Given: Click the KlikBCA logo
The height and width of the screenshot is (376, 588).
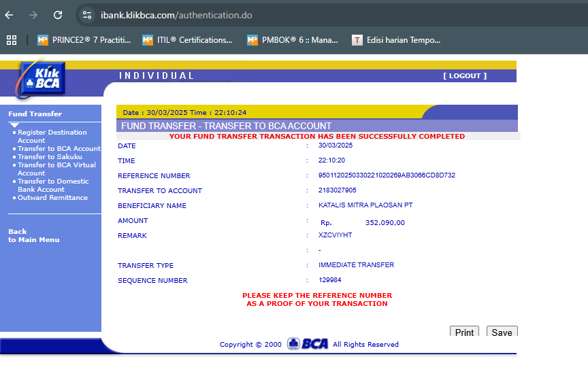Looking at the screenshot, I should 41,80.
